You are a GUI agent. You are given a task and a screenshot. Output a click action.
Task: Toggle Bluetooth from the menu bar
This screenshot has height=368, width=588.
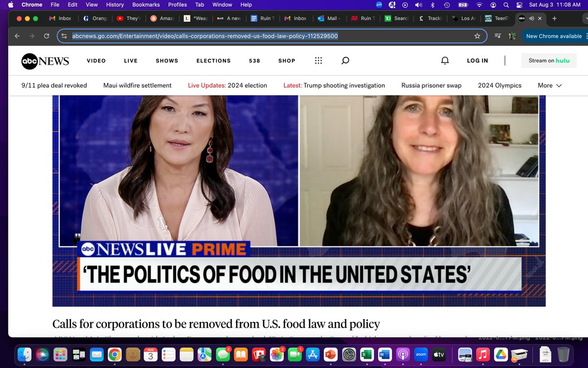[432, 5]
